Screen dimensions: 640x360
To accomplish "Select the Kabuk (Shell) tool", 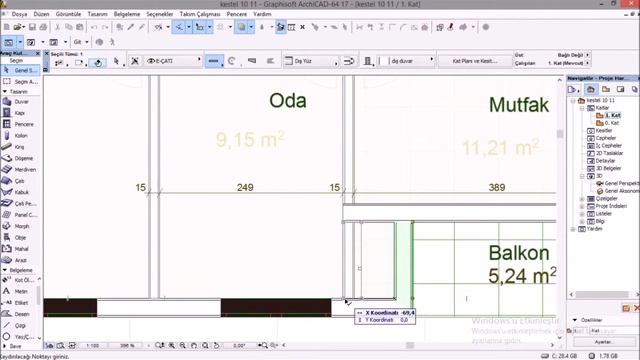I will pyautogui.click(x=20, y=192).
